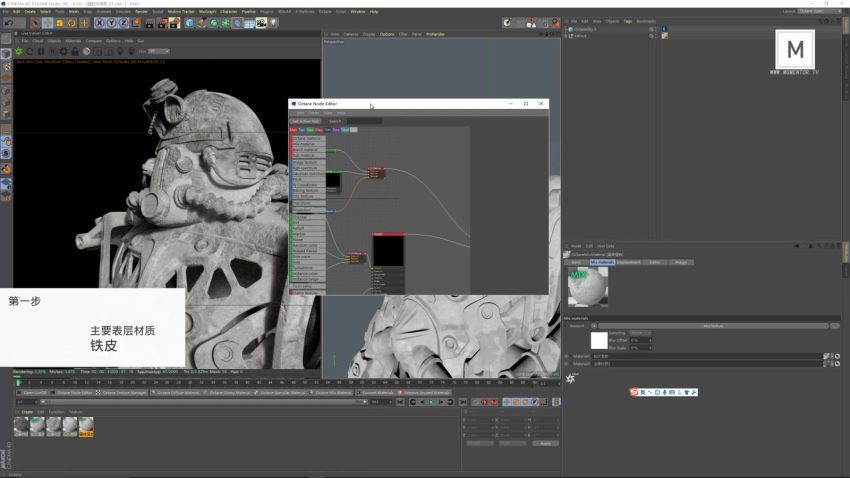Play the timeline forwards
Screen dimensions: 850x478
pos(431,402)
